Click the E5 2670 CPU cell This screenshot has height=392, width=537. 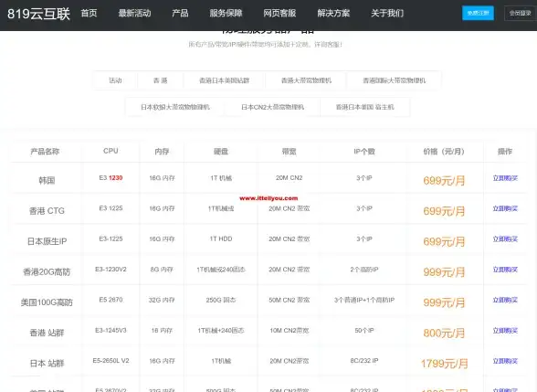(111, 300)
